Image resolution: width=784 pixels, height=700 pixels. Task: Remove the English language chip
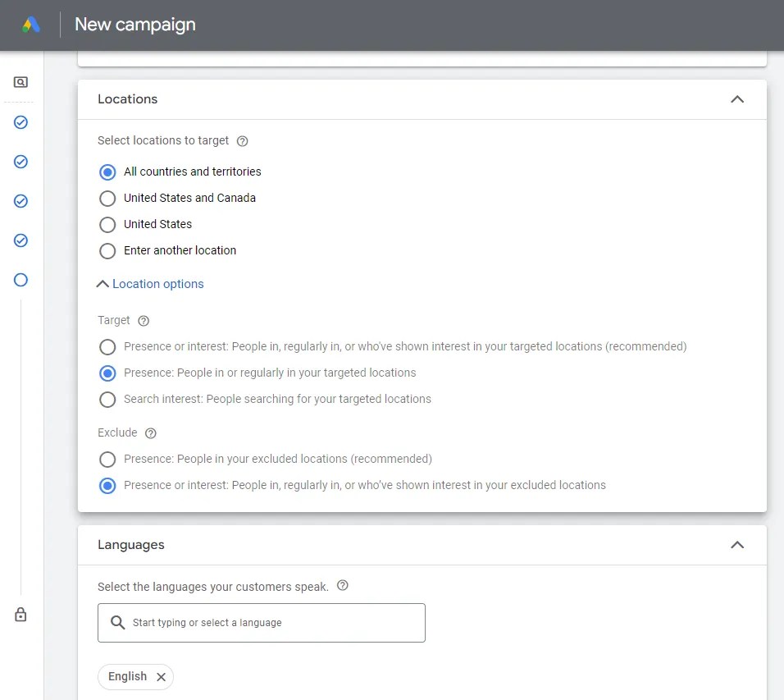(x=161, y=677)
